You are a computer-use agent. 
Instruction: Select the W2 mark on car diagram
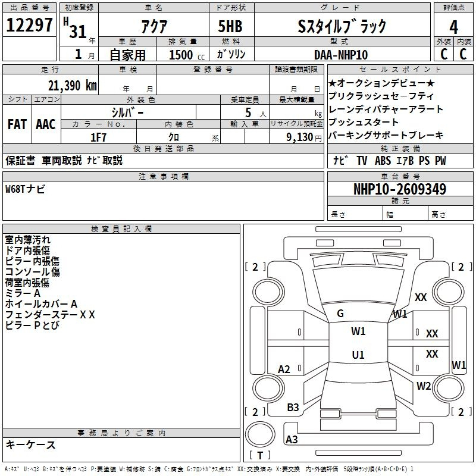pyautogui.click(x=424, y=386)
